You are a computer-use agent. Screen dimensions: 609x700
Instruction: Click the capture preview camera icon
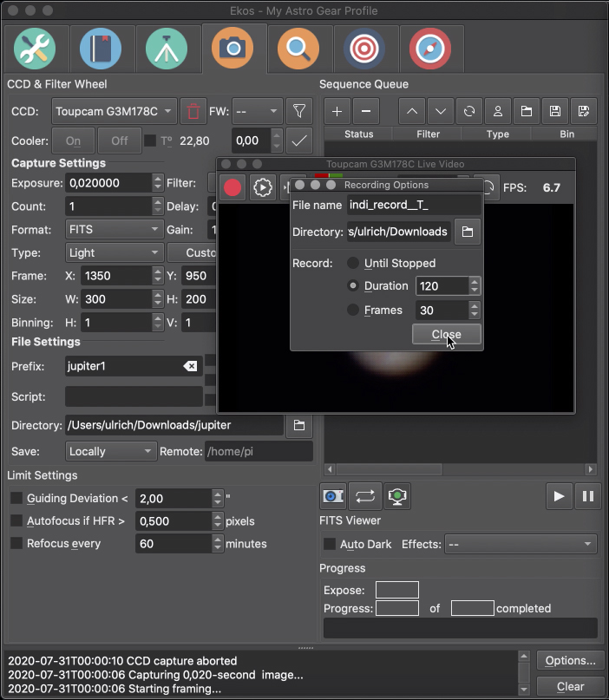coord(333,496)
